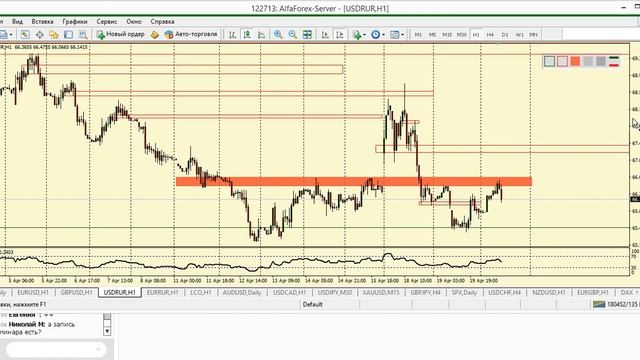Switch to the EURRUR,H1 chart tab
This screenshot has width=640, height=360.
pos(162,293)
